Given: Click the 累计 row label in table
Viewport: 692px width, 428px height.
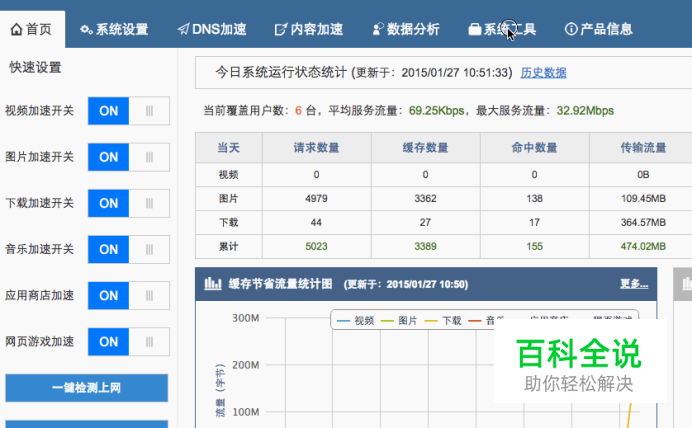Looking at the screenshot, I should click(229, 246).
